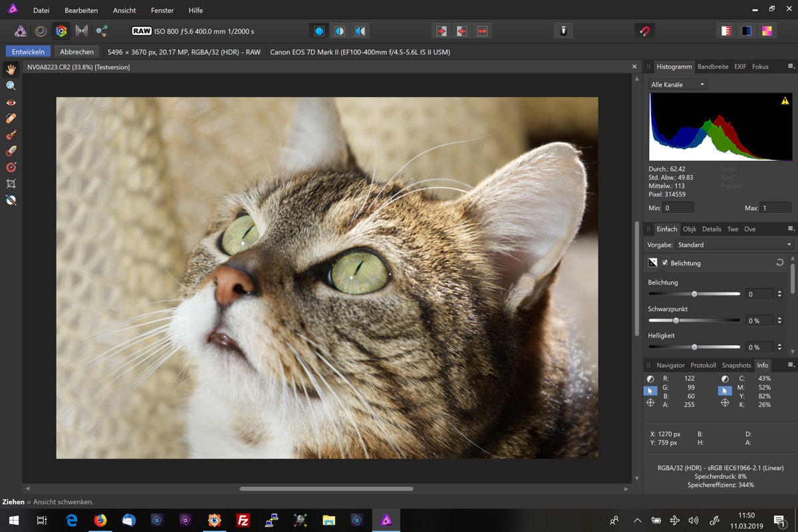This screenshot has height=532, width=798.
Task: Select the split view mode icon
Action: [340, 31]
